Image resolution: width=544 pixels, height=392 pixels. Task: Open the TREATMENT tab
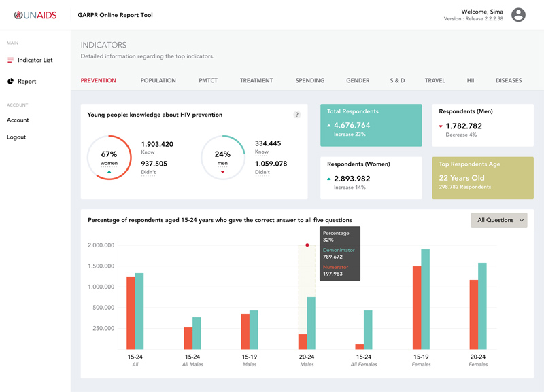pyautogui.click(x=256, y=80)
